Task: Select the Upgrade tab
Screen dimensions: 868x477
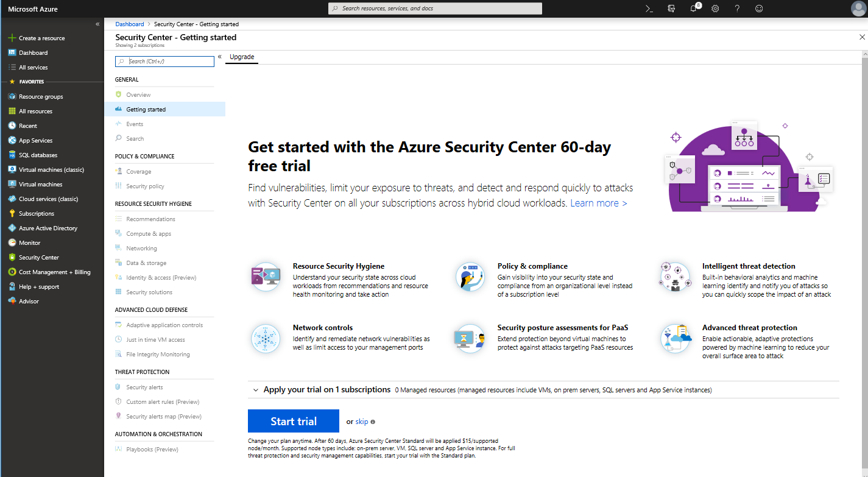Action: click(x=242, y=57)
